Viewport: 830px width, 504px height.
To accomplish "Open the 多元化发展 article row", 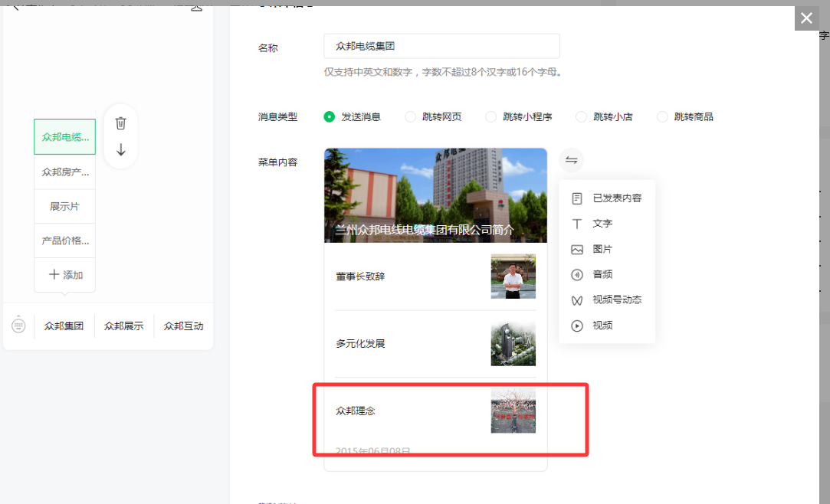I will pyautogui.click(x=435, y=344).
